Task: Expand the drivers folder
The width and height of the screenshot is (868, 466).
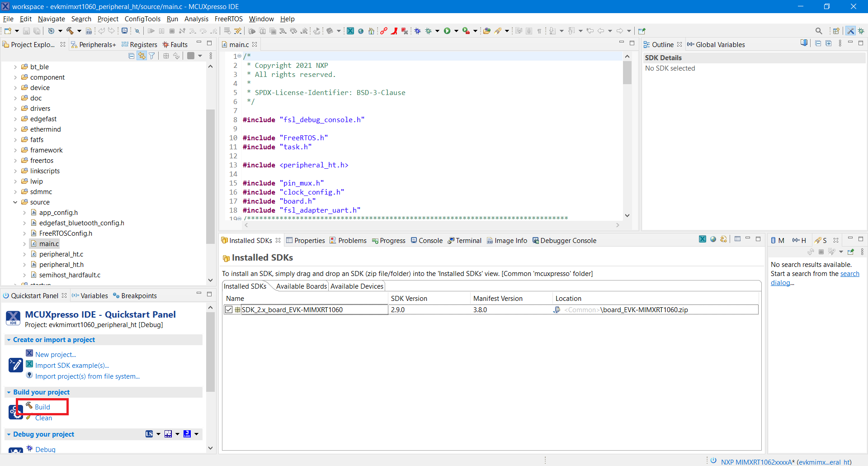Action: [15, 109]
